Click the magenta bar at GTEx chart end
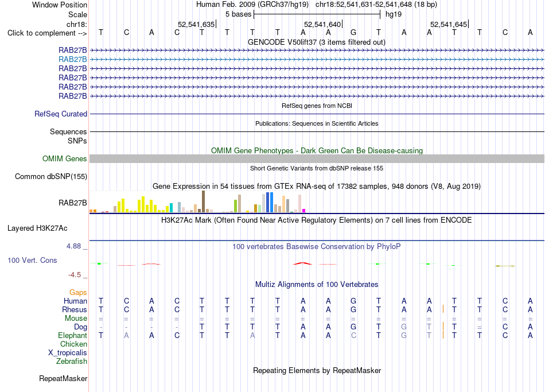This screenshot has width=545, height=392. click(304, 211)
